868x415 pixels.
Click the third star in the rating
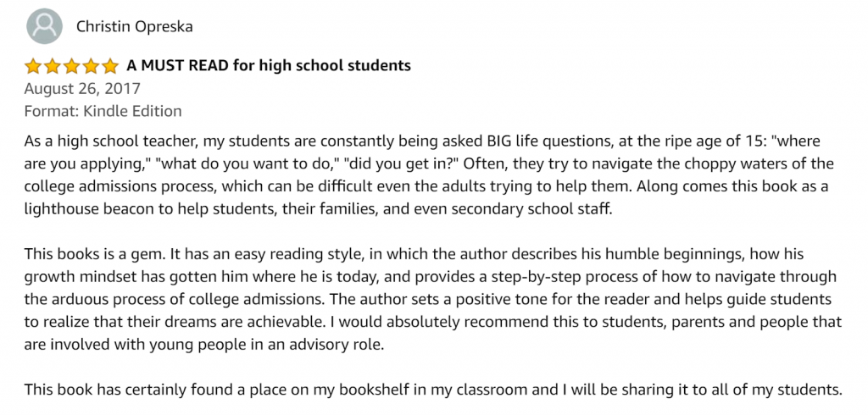[72, 66]
